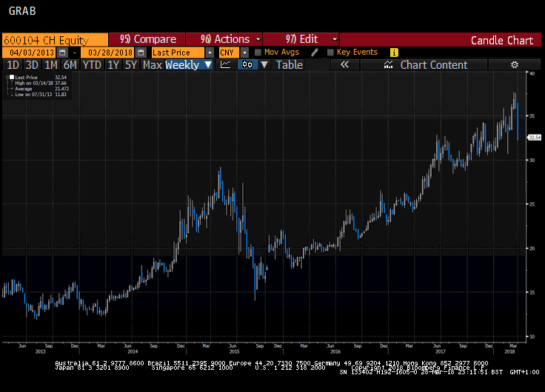Image resolution: width=545 pixels, height=392 pixels.
Task: Collapse panel with the double-chevron icon
Action: (x=344, y=64)
